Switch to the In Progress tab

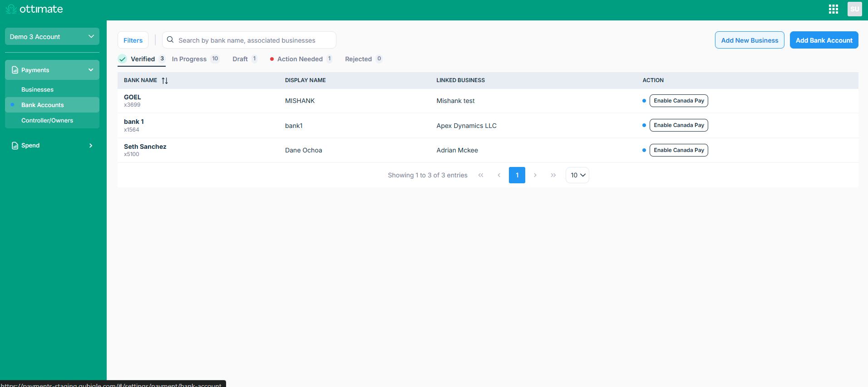(195, 59)
